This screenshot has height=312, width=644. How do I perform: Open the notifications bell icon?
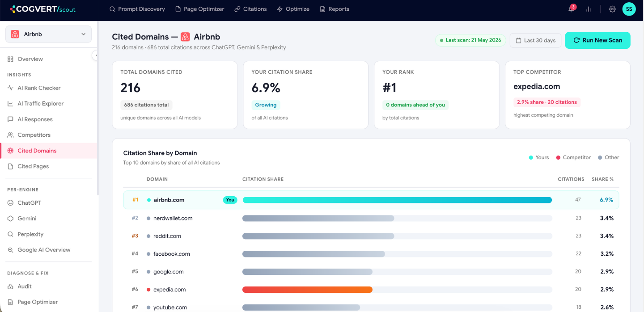click(572, 9)
